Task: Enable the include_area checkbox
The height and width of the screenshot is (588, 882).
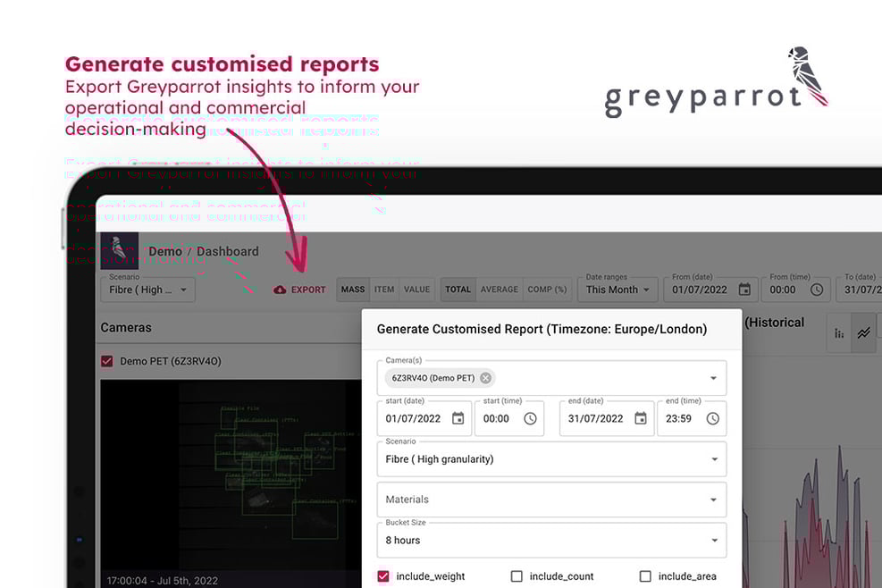Action: coord(645,576)
